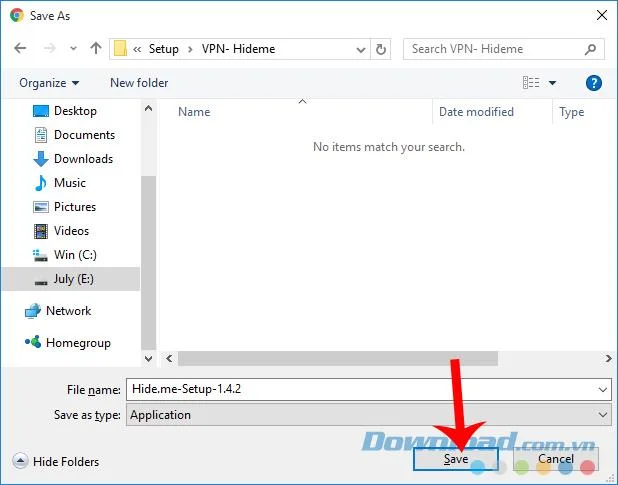Image resolution: width=618 pixels, height=485 pixels.
Task: Open recent locations dropdown arrow
Action: [73, 48]
